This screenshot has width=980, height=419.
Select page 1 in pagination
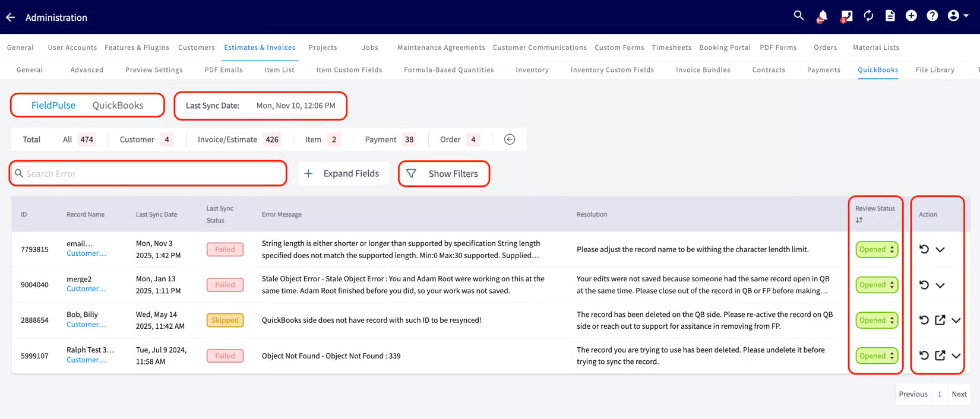940,394
